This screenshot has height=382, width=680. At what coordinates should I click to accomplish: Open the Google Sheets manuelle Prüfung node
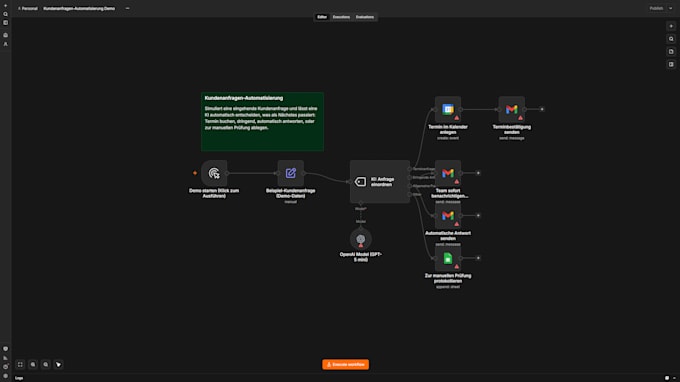click(448, 258)
